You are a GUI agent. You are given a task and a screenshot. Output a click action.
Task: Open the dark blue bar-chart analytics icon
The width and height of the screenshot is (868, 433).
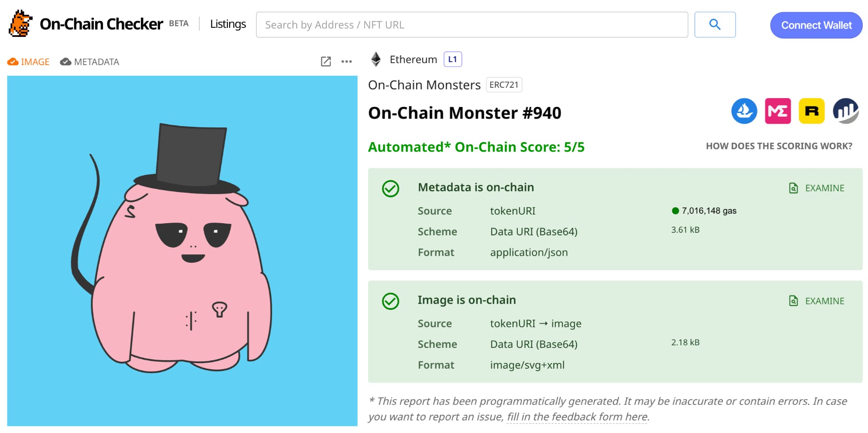[x=845, y=111]
